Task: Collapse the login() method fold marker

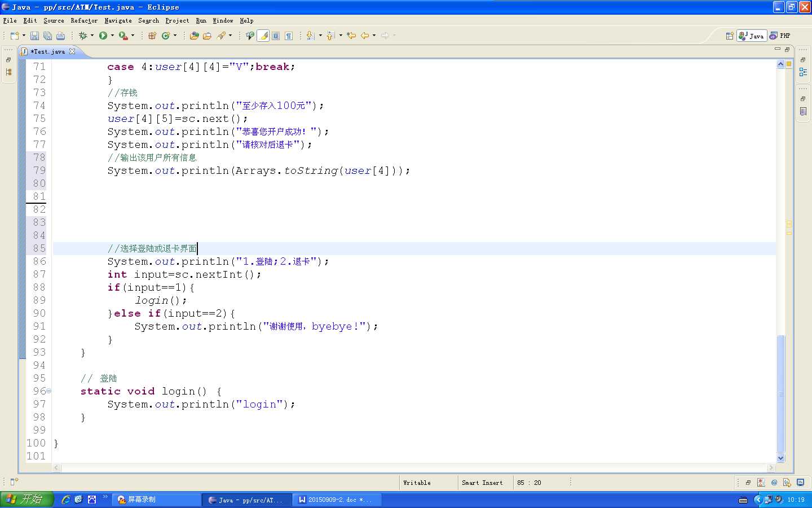Action: coord(49,391)
